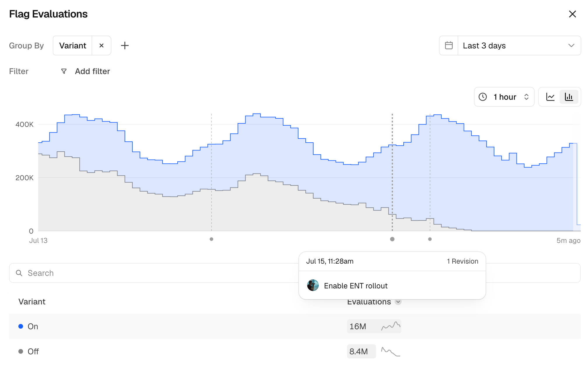Add another group-by with plus icon
Image resolution: width=588 pixels, height=368 pixels.
(125, 45)
